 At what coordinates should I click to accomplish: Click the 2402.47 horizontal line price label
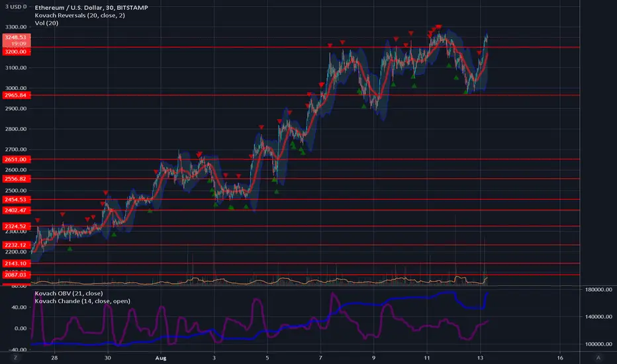(16, 210)
